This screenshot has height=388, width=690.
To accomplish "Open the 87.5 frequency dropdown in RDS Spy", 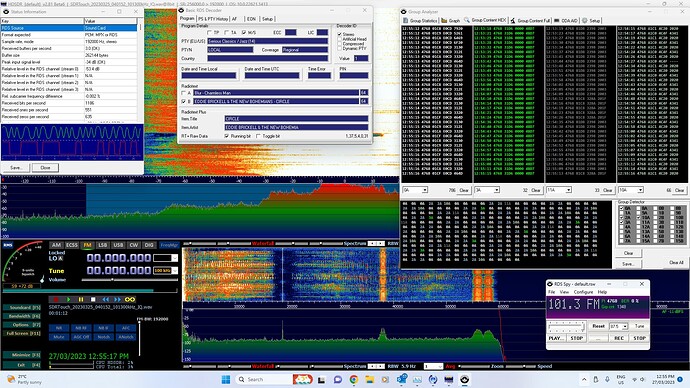I will (x=625, y=326).
